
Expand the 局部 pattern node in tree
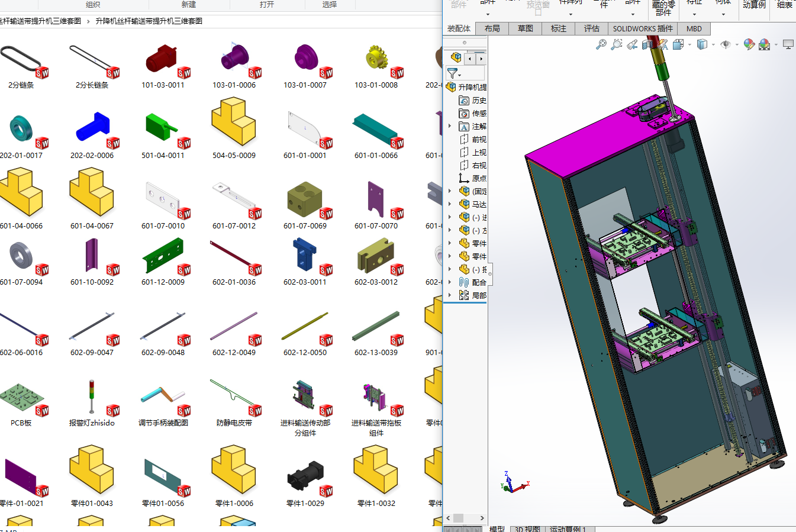pyautogui.click(x=450, y=296)
